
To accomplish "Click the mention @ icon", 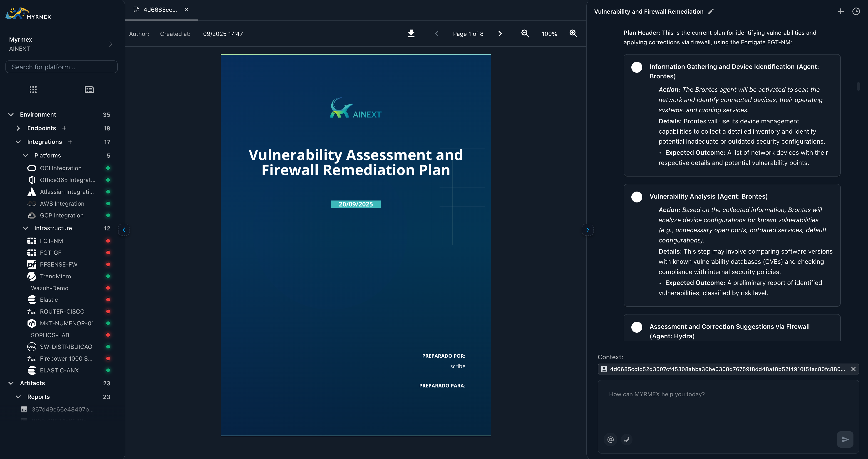I will 610,439.
